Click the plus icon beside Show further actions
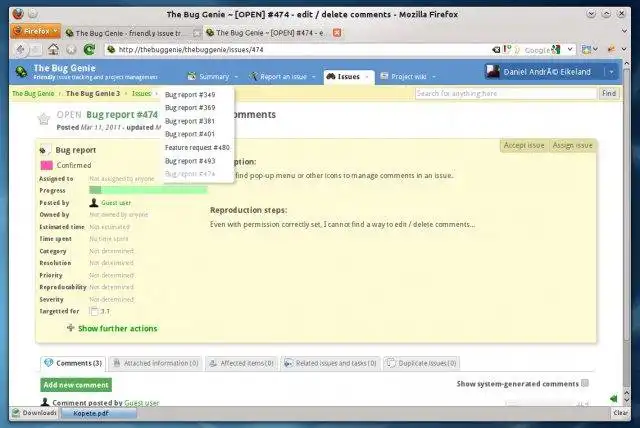The width and height of the screenshot is (640, 428). click(71, 328)
